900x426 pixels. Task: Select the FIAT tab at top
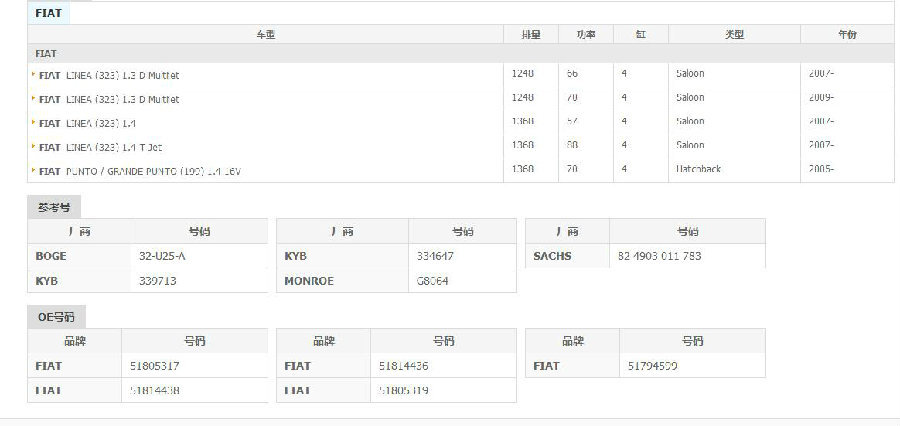click(48, 13)
